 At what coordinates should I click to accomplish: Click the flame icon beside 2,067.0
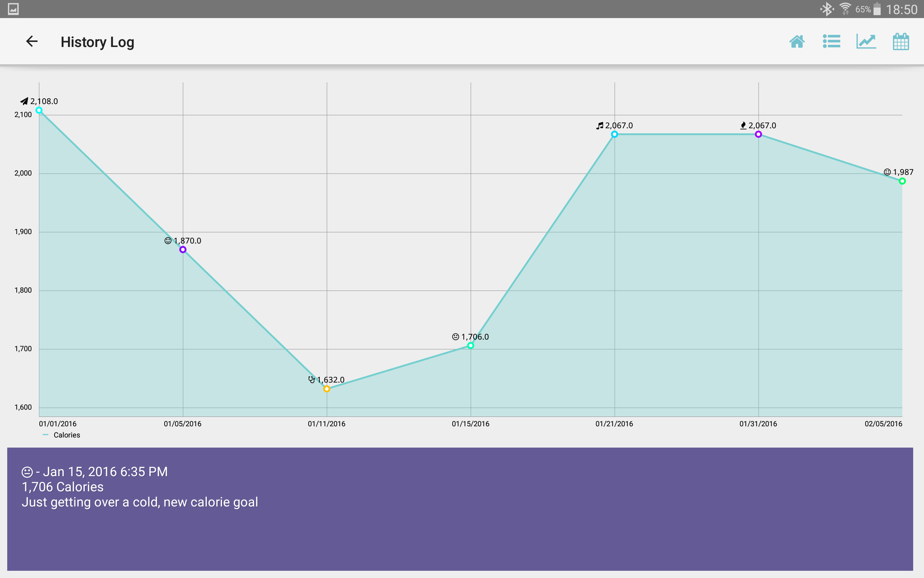point(743,125)
